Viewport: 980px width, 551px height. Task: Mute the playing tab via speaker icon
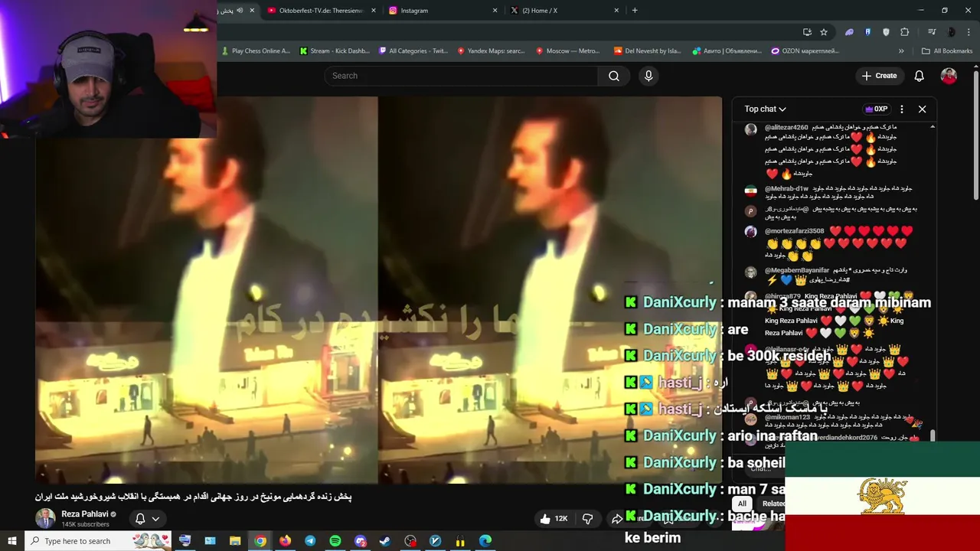click(240, 11)
